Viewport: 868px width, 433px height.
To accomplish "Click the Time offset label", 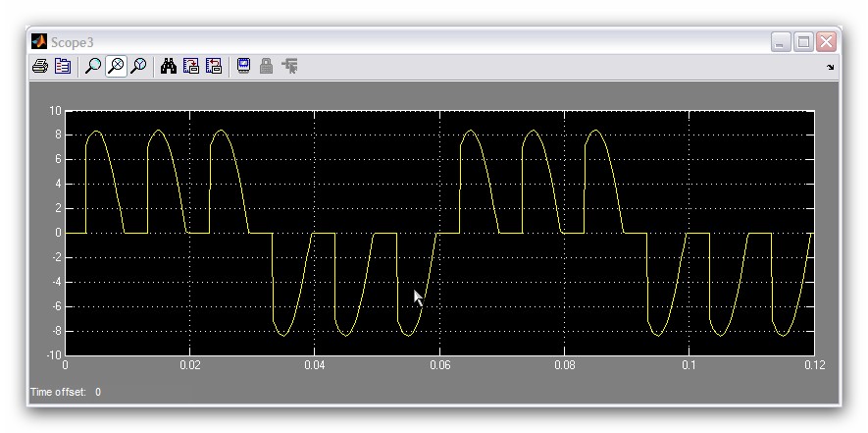I will [57, 393].
